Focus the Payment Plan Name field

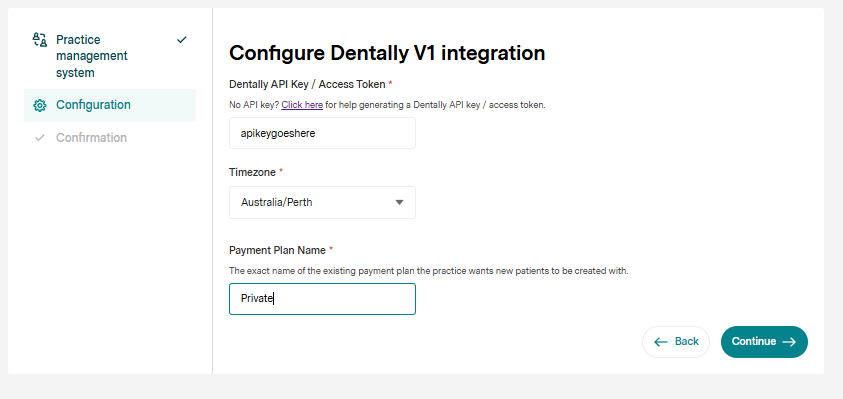[x=322, y=299]
